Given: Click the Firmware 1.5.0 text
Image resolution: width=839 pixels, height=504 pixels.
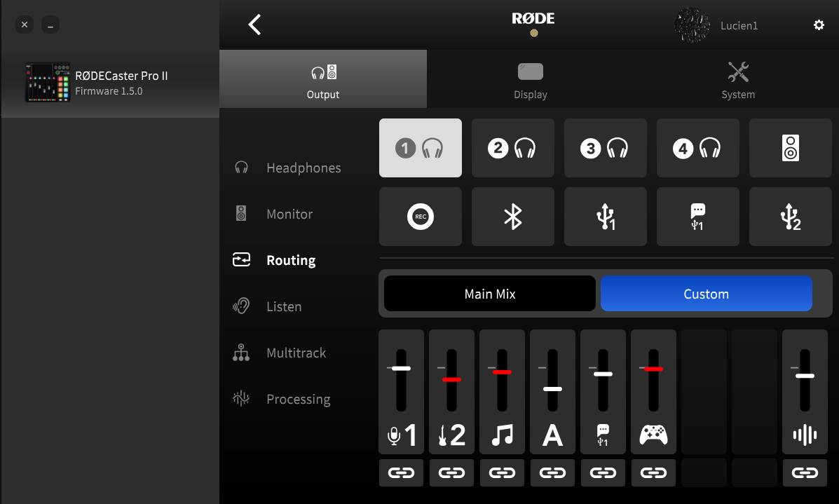Looking at the screenshot, I should tap(109, 91).
